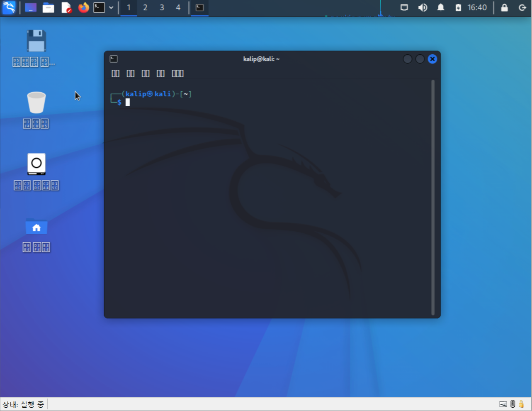The width and height of the screenshot is (532, 411).
Task: Close the terminal with blue X button
Action: pyautogui.click(x=432, y=59)
